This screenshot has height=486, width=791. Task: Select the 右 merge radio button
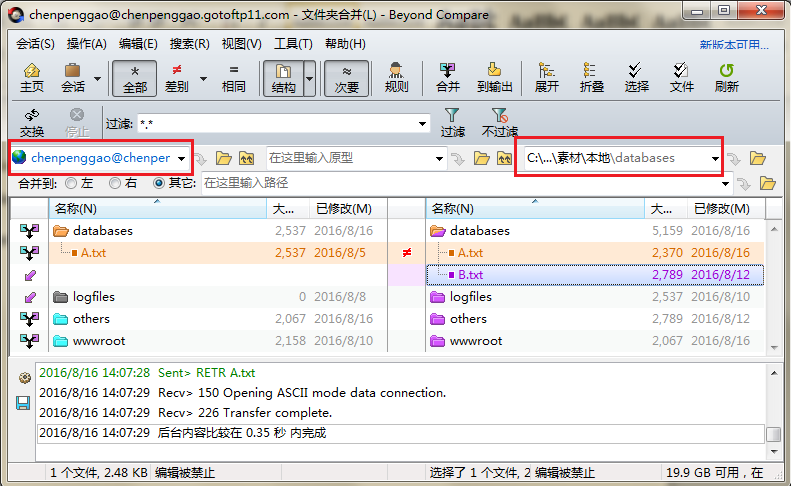[x=115, y=183]
